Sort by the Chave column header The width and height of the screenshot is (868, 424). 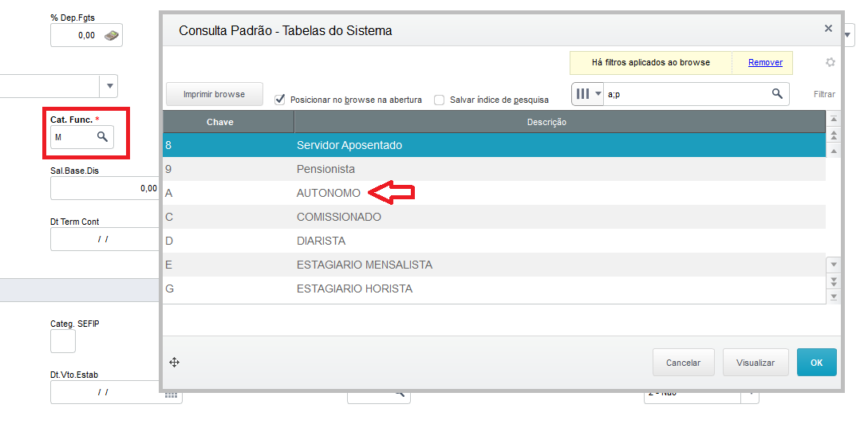[228, 122]
